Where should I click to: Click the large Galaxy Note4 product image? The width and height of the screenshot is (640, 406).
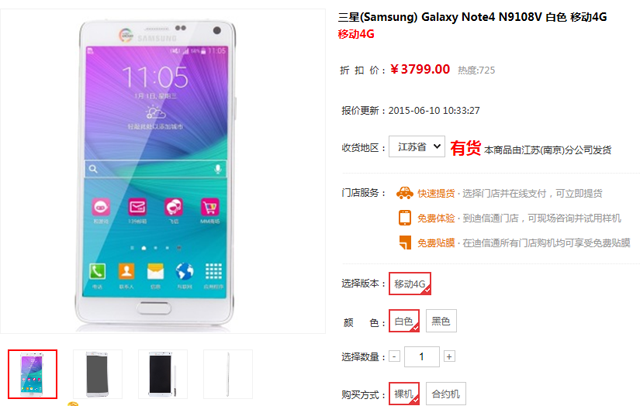tap(162, 171)
